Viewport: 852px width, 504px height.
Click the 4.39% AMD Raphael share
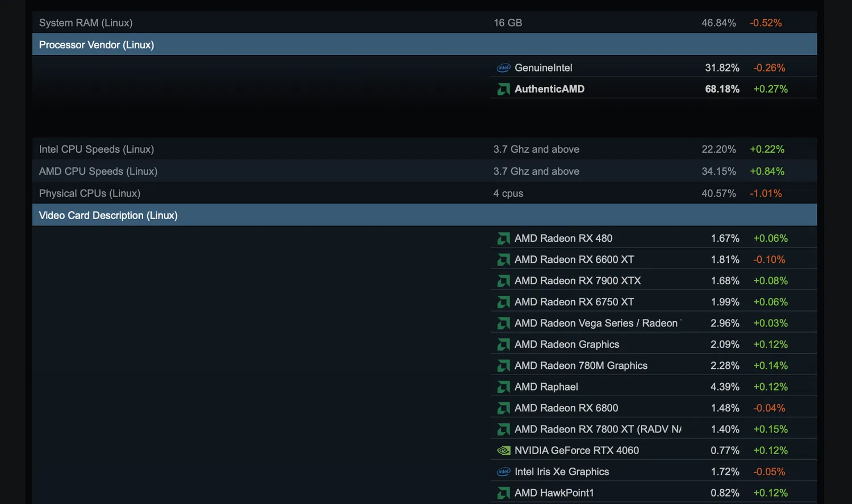click(725, 387)
